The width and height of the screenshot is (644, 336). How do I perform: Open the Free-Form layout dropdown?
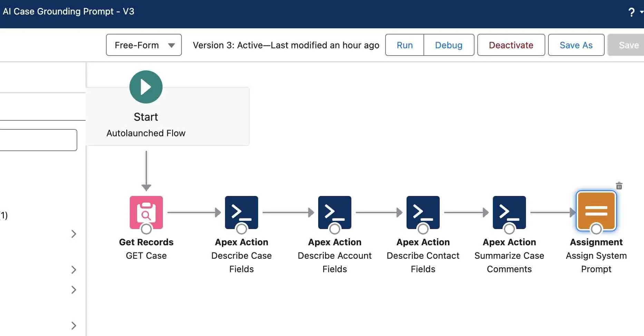coord(144,45)
